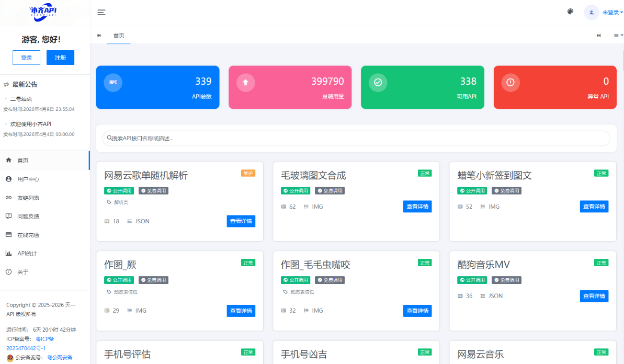Toggle the sidebar with the hamburger icon
The height and width of the screenshot is (364, 624).
coord(101,13)
